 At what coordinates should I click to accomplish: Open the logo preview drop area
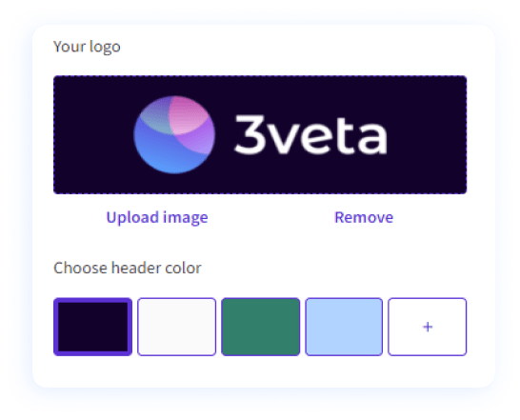click(x=260, y=134)
